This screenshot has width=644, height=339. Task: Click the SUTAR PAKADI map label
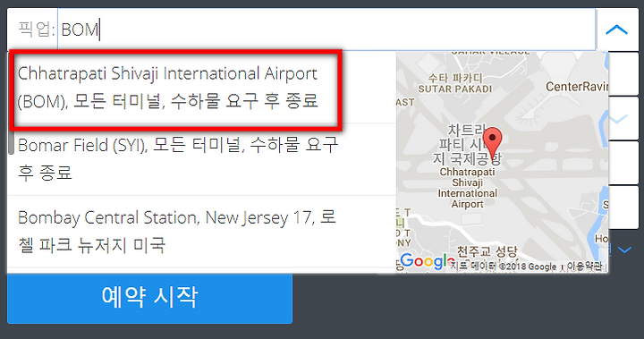click(x=455, y=89)
